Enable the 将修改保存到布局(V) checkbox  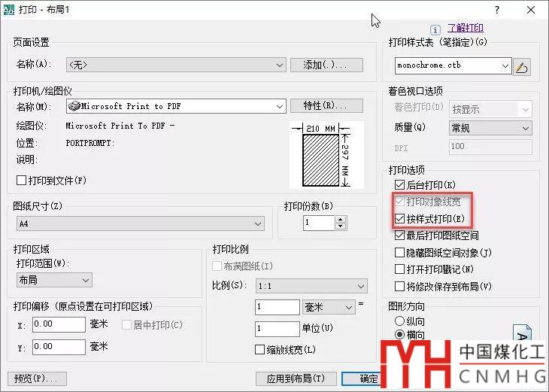click(x=399, y=286)
